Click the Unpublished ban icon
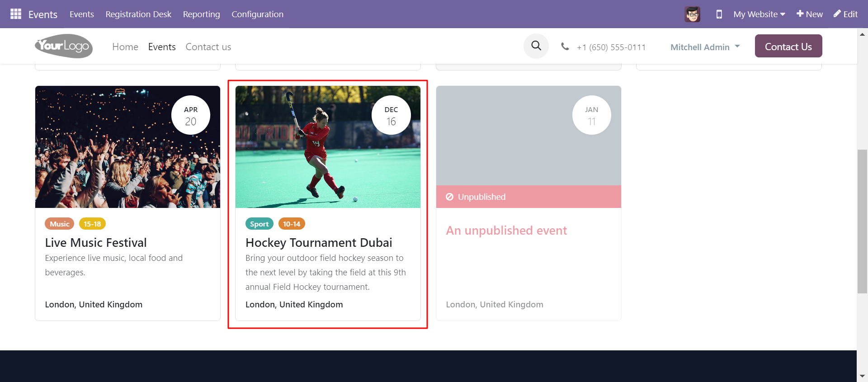Screen dimensions: 868x382 pyautogui.click(x=449, y=197)
